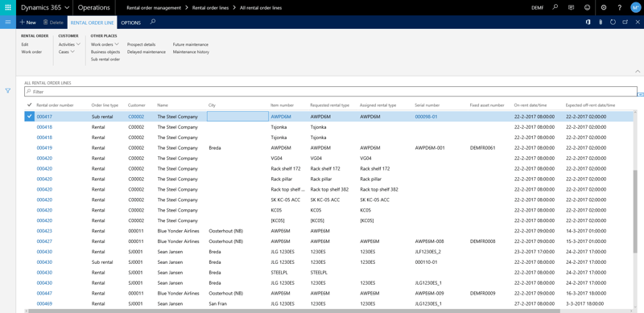This screenshot has width=644, height=313.
Task: Open the app launcher waffle icon
Action: coord(8,7)
